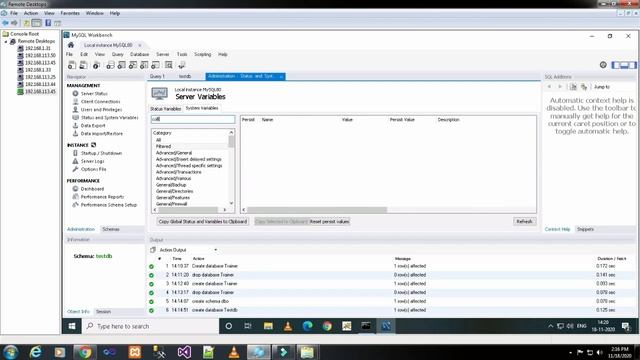Click the reconnect to DBMS toolbar icon
Viewport: 640px width, 360px height.
[x=182, y=65]
